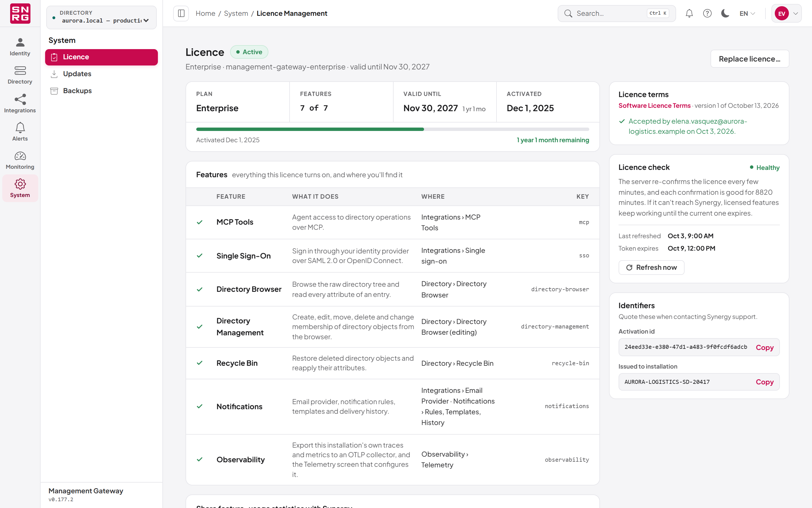Open the Software Licence Terms link
Screen dimensions: 812x508
pos(654,106)
